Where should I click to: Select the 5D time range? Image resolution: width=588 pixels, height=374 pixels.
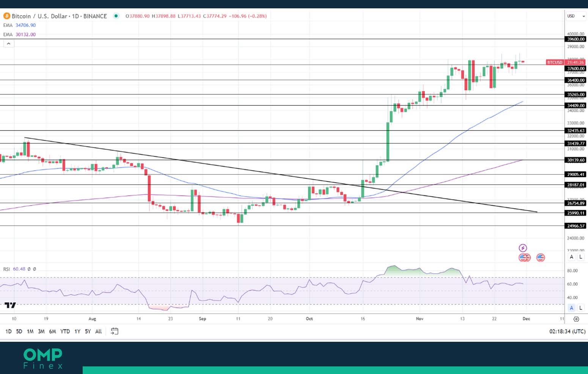pos(19,332)
